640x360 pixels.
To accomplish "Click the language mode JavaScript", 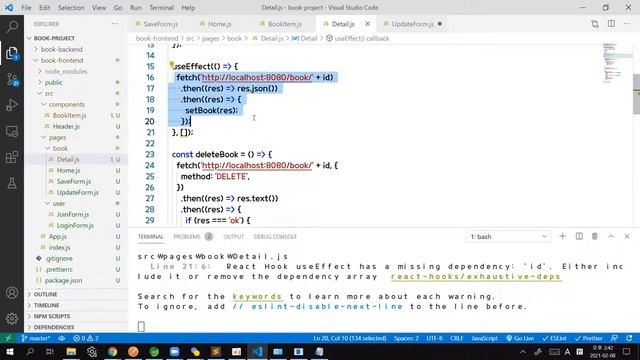I will point(484,338).
